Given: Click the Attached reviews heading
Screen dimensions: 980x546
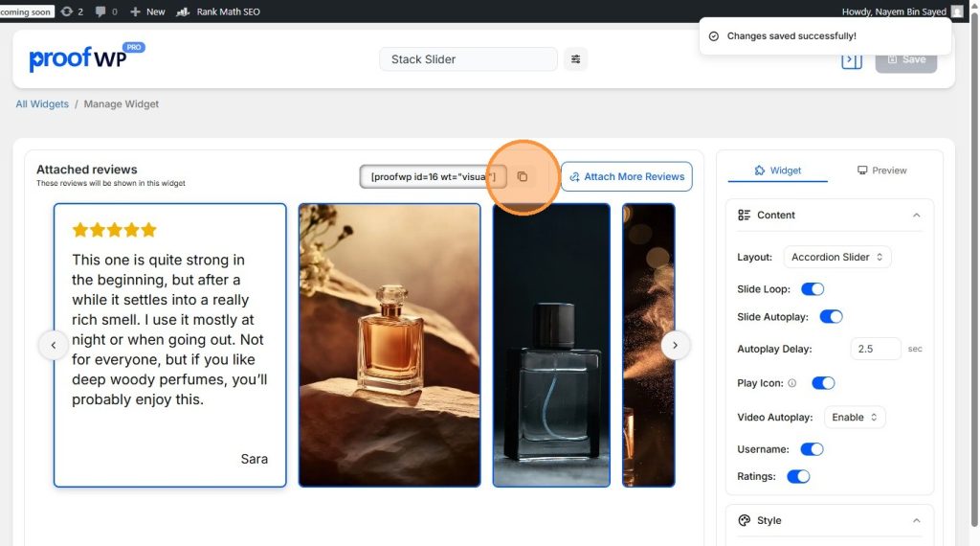Looking at the screenshot, I should click(x=87, y=170).
